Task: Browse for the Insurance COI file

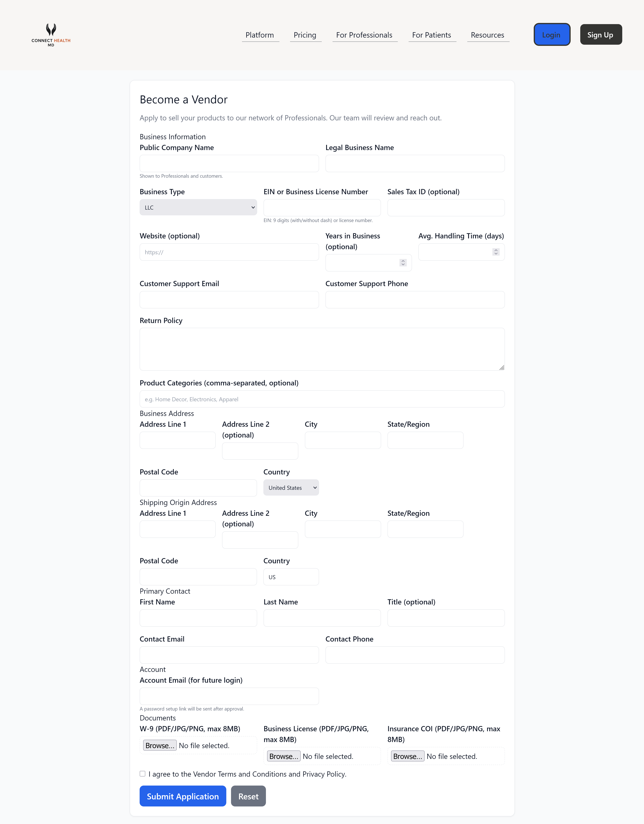Action: (x=407, y=756)
